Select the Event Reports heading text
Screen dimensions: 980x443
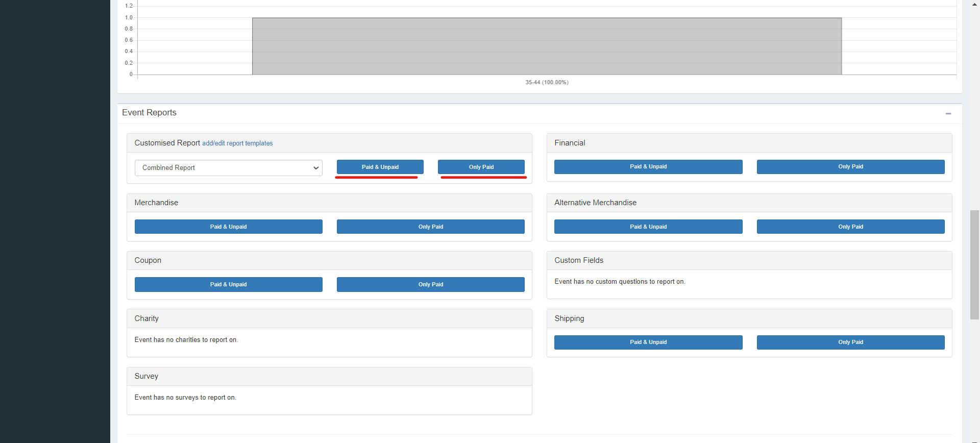[149, 113]
